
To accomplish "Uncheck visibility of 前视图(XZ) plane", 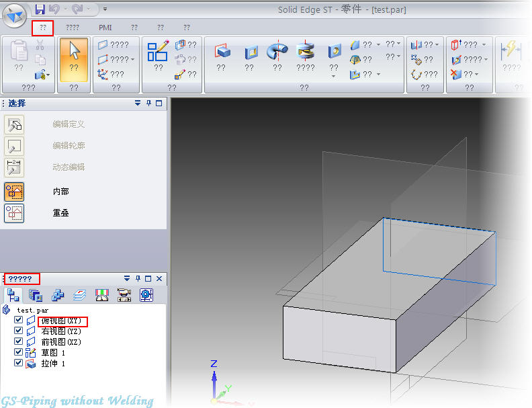I will pyautogui.click(x=18, y=341).
